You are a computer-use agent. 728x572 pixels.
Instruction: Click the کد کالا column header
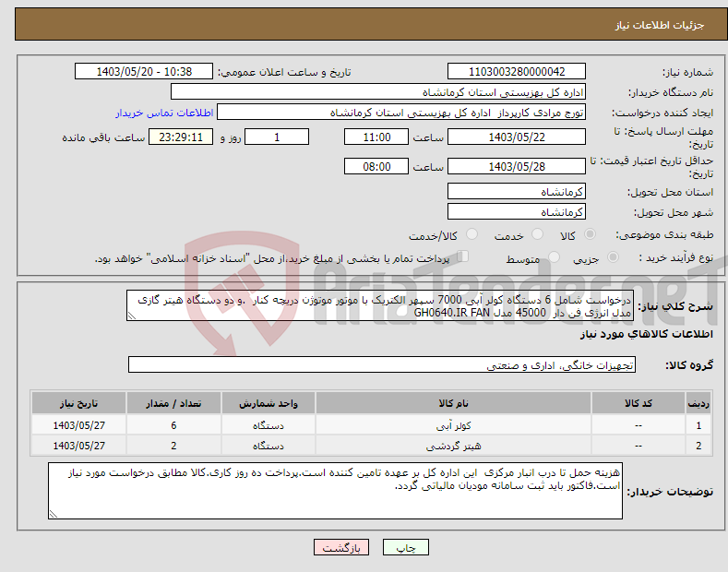(x=638, y=403)
